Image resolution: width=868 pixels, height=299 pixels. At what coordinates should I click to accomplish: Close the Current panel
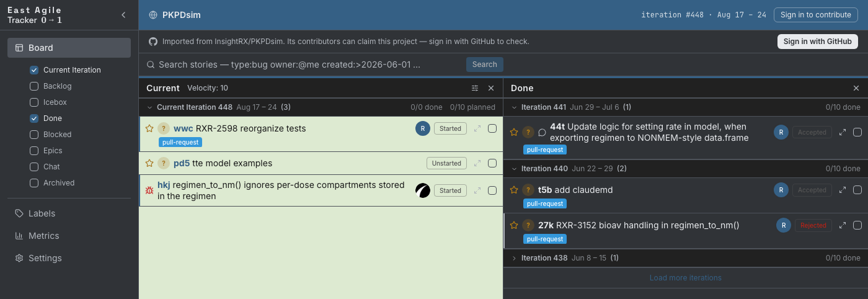491,88
